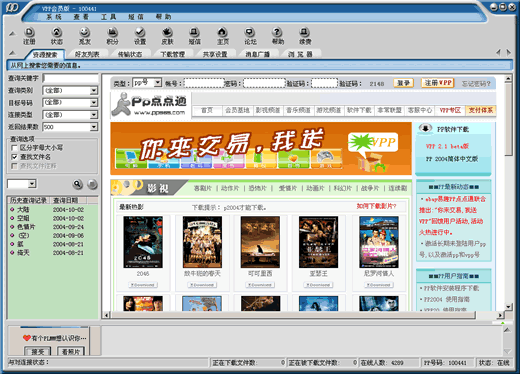520x374 pixels.
Task: Click the smiley-face friends toolbar icon
Action: coord(85,36)
